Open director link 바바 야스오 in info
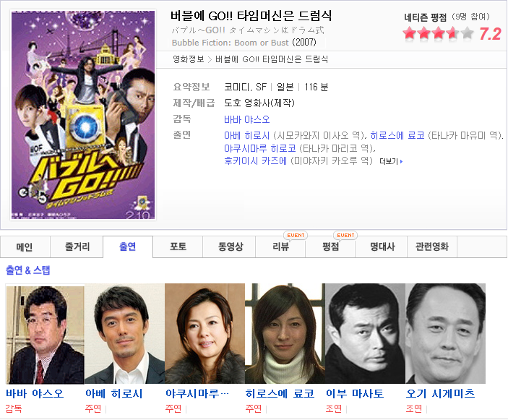The width and height of the screenshot is (508, 420). tap(247, 119)
